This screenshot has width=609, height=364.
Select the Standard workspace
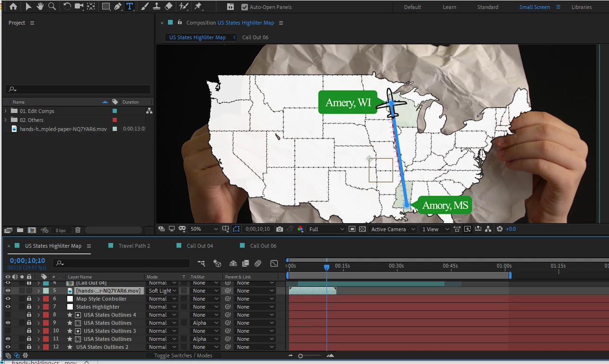(x=488, y=7)
